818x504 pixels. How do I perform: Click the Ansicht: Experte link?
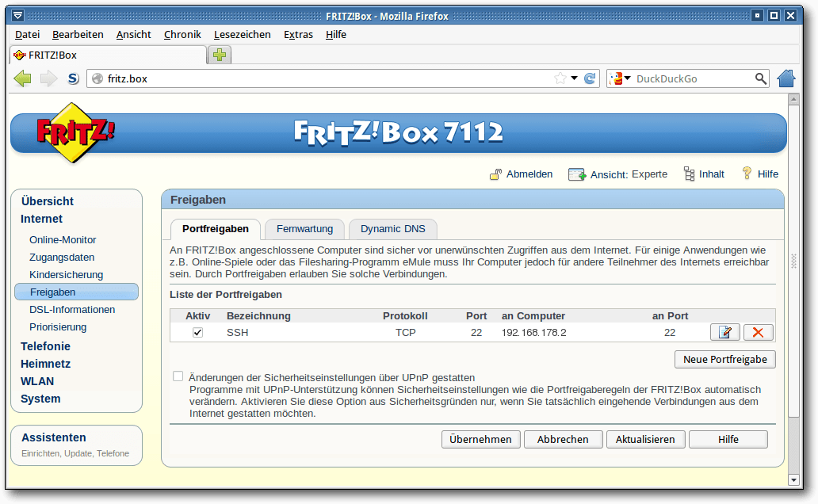[629, 174]
